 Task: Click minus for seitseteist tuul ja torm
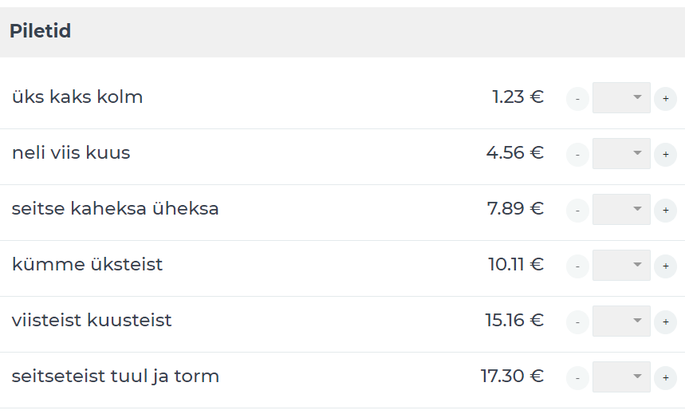[x=578, y=378]
